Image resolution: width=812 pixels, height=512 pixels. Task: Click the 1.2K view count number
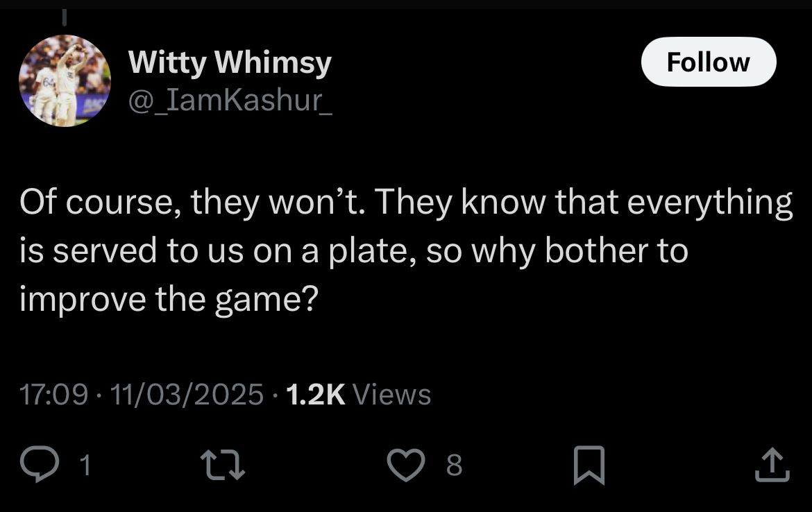pyautogui.click(x=314, y=395)
